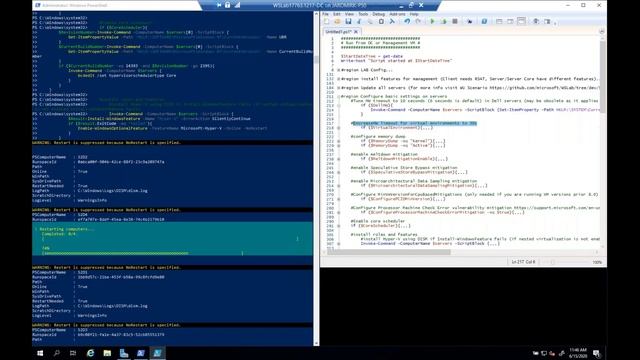Start new remote PowerShell tab
This screenshot has height=360, width=640.
(469, 21)
